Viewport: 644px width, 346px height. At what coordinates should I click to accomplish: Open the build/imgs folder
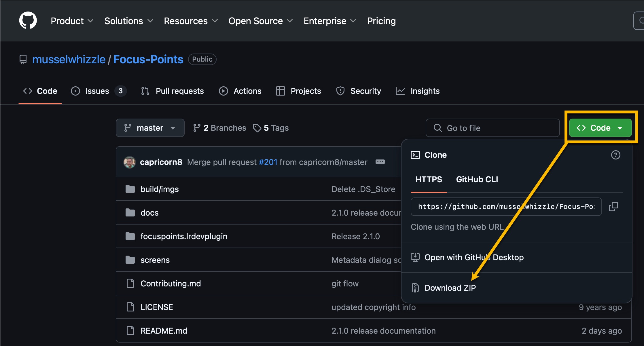tap(160, 189)
